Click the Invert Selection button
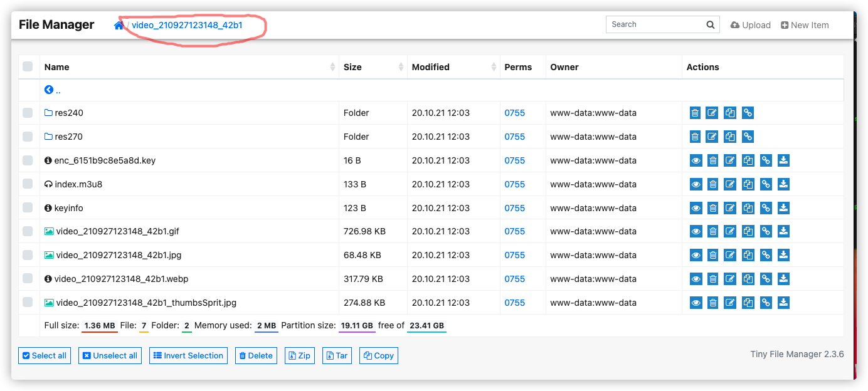The image size is (868, 391). coord(188,355)
